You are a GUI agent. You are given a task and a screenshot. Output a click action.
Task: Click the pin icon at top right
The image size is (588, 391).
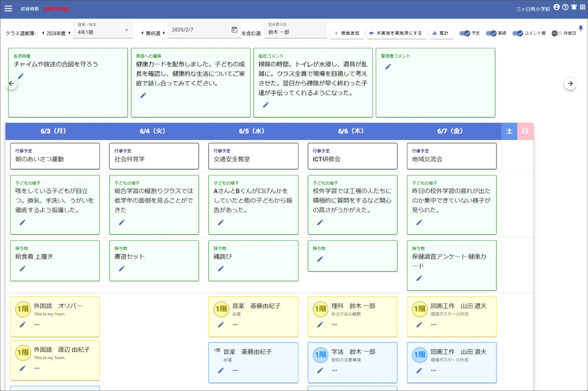[581, 28]
